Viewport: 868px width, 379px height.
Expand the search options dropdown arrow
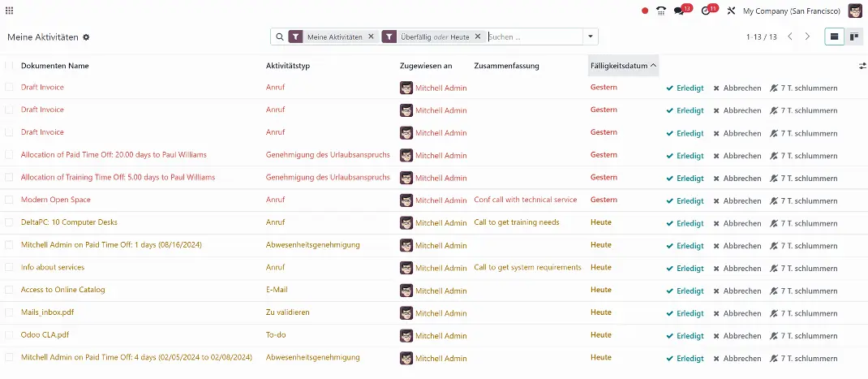coord(591,37)
